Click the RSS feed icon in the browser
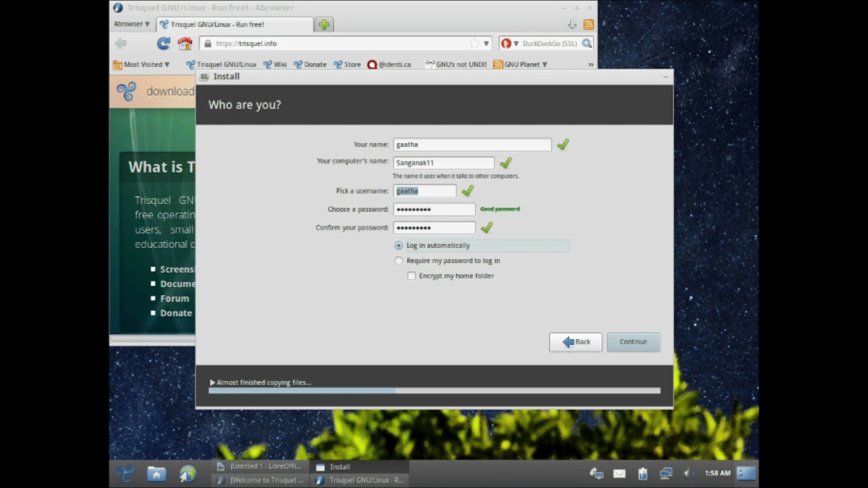 tap(589, 24)
